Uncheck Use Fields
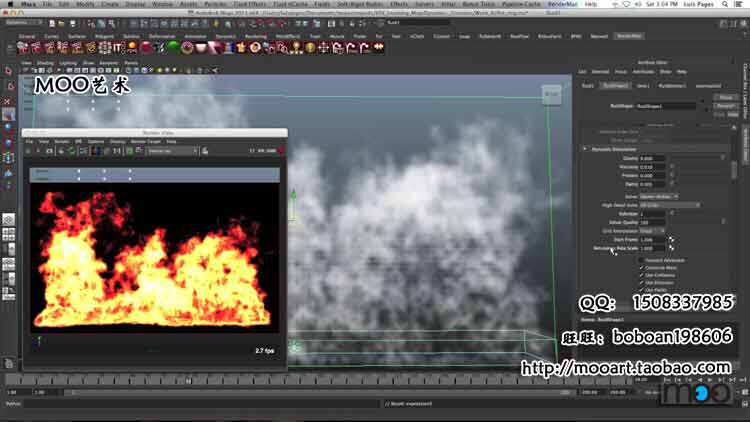750x422 pixels. point(641,290)
